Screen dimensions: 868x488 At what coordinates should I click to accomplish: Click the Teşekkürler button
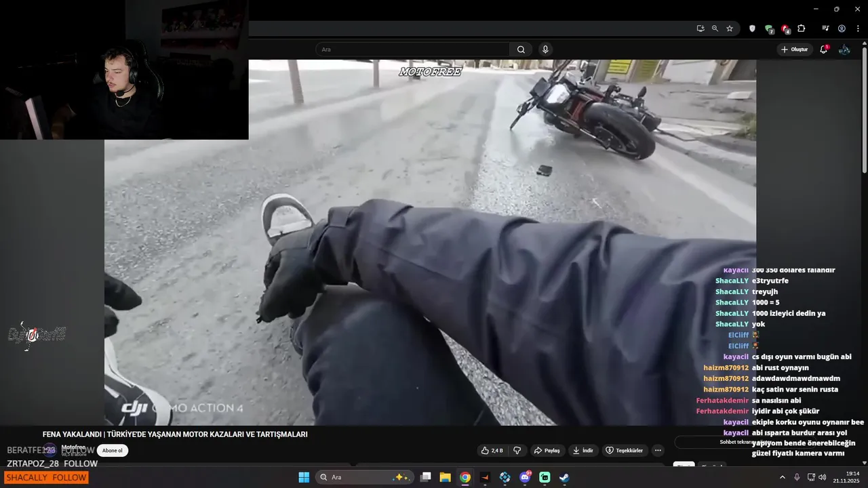click(624, 450)
